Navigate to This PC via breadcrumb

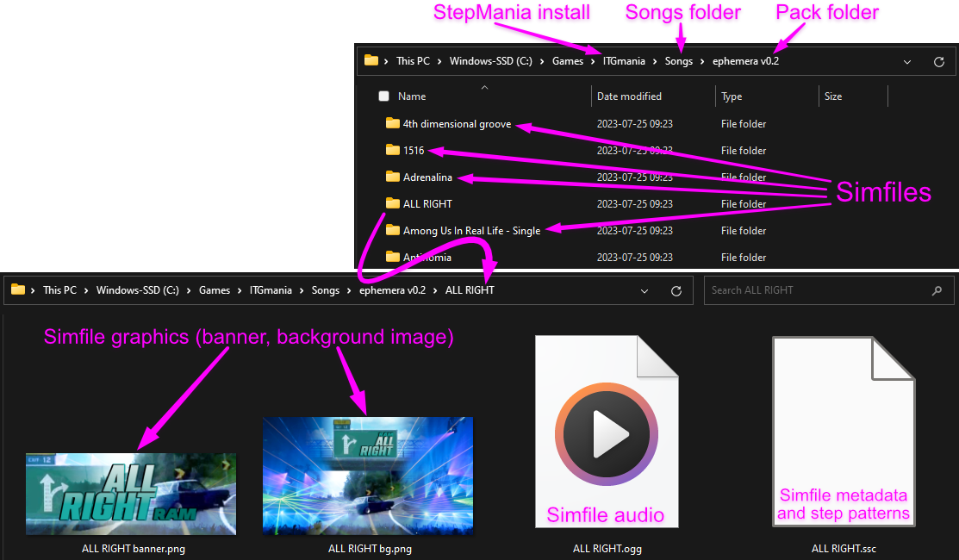[x=413, y=60]
